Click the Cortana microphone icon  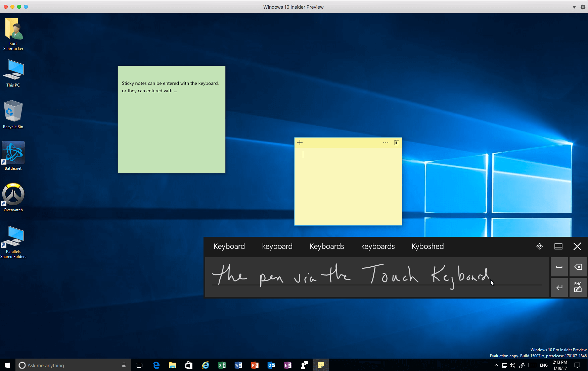click(124, 365)
